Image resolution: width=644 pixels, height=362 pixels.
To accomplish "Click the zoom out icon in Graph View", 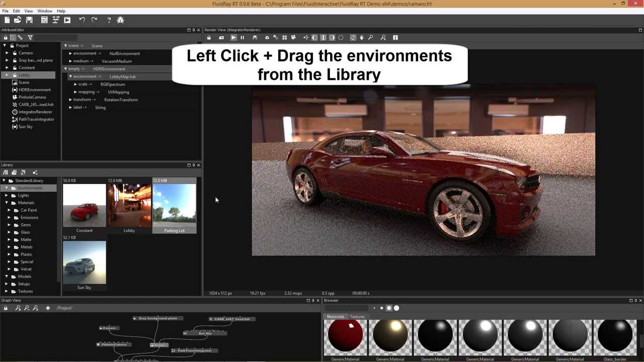I will [27, 308].
